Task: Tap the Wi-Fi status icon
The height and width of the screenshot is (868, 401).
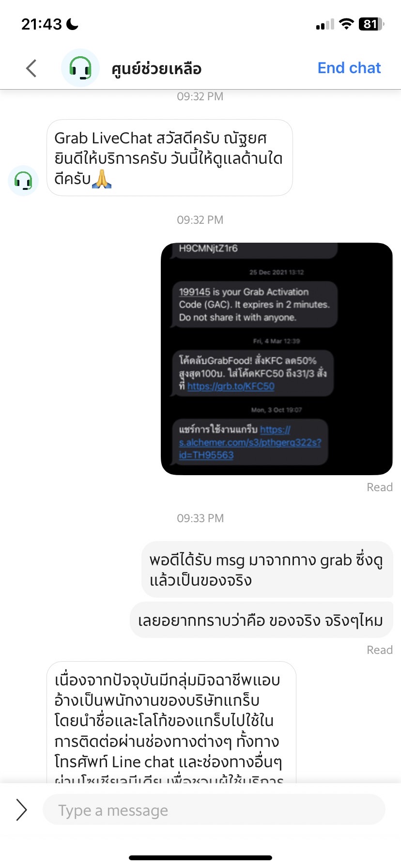Action: coord(346,24)
